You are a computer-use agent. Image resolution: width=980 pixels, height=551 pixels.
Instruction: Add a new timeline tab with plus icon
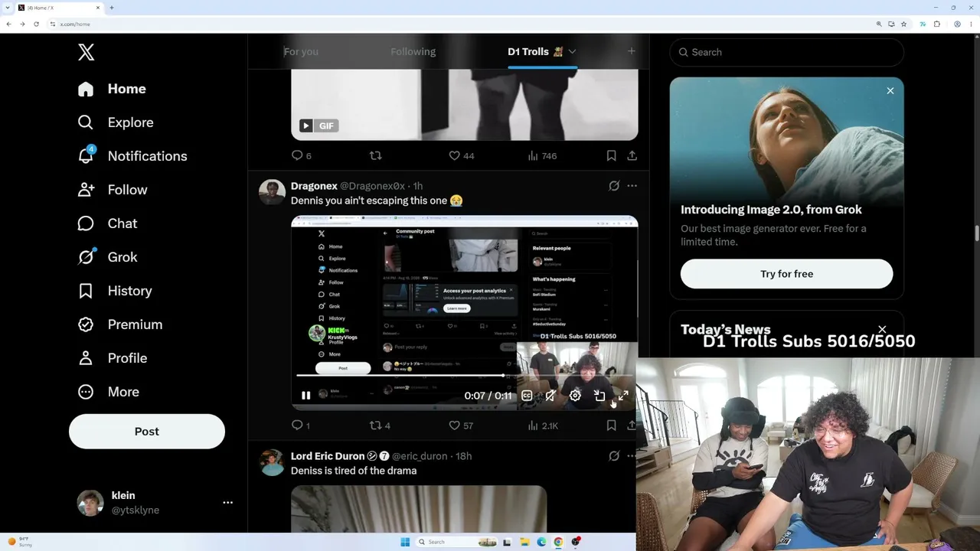pos(631,51)
